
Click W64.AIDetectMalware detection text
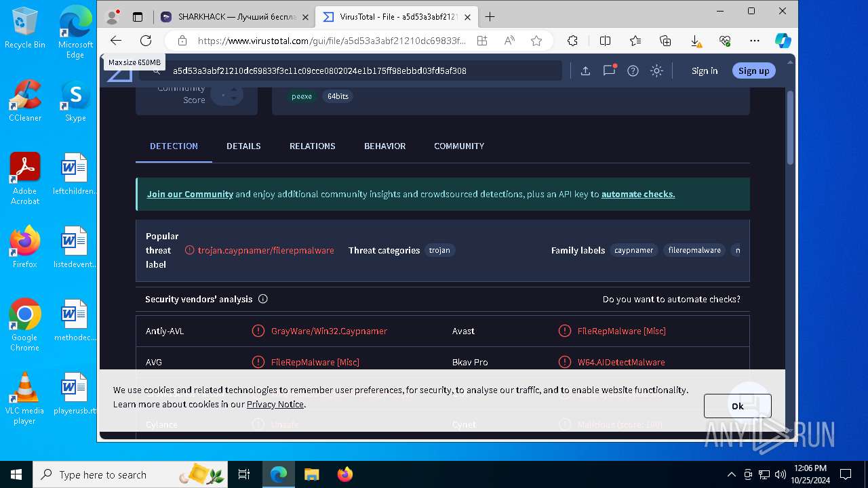tap(621, 362)
